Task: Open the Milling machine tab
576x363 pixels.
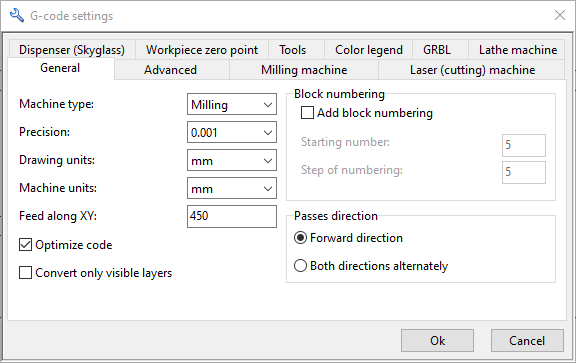Action: point(304,69)
